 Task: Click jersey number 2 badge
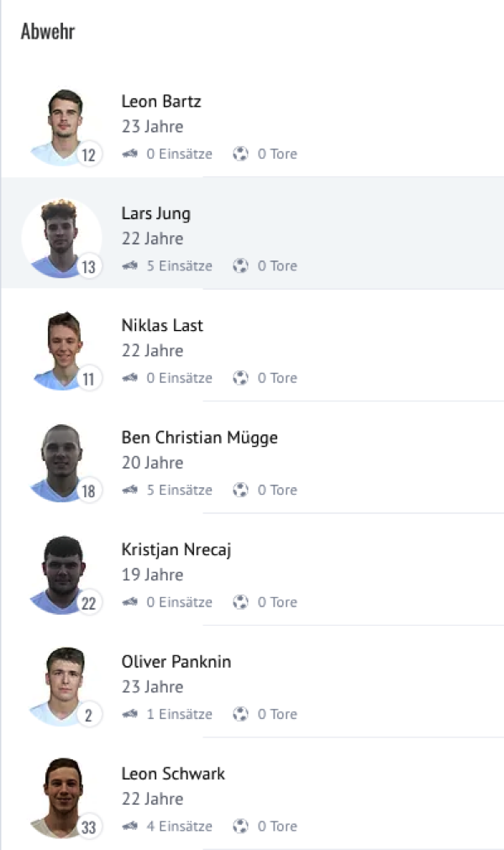89,716
